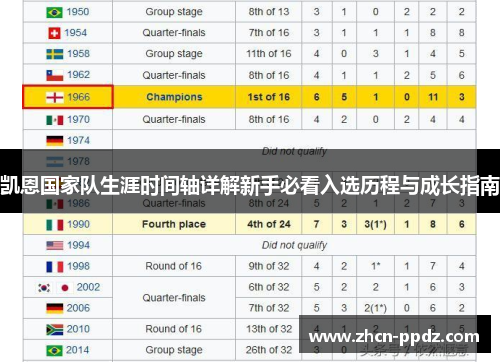The image size is (500, 362).
Task: Select the "13th of 32" cell
Action: (x=269, y=329)
